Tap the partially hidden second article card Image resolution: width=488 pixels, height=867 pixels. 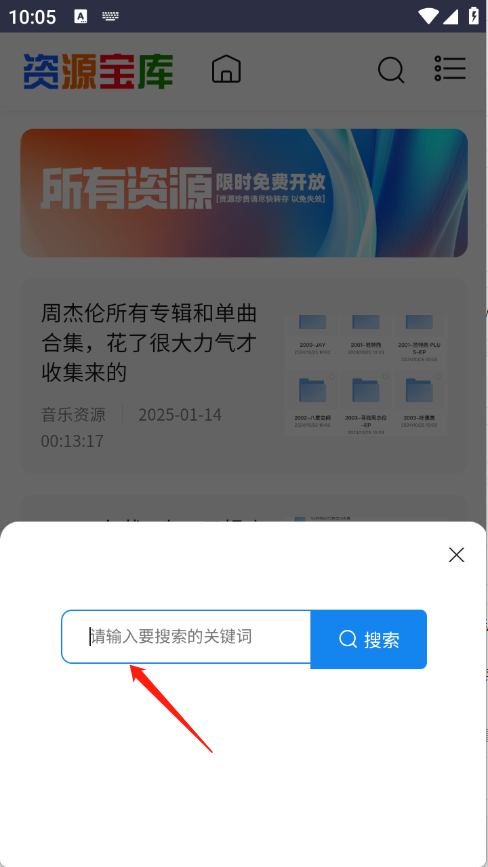coord(244,509)
